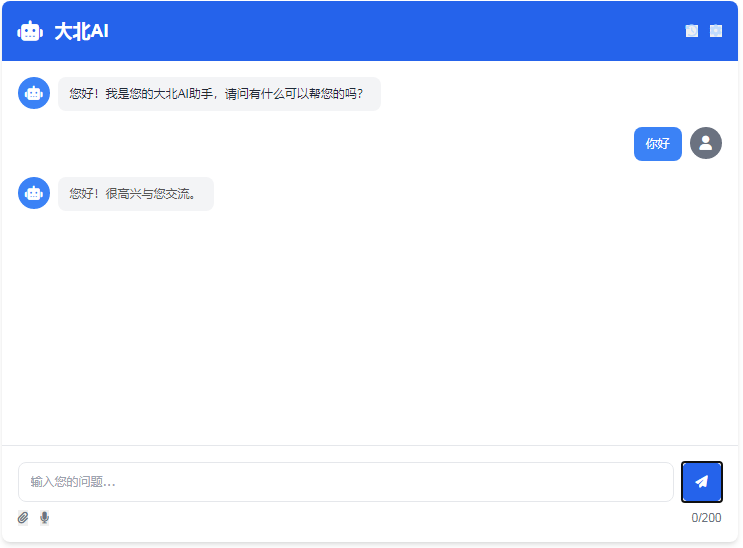Focus the 输入您的问题 input field
This screenshot has width=743, height=548.
[x=345, y=482]
